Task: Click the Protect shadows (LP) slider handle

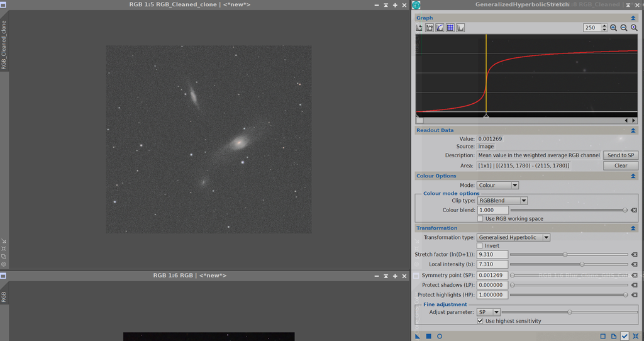Action: coord(512,285)
